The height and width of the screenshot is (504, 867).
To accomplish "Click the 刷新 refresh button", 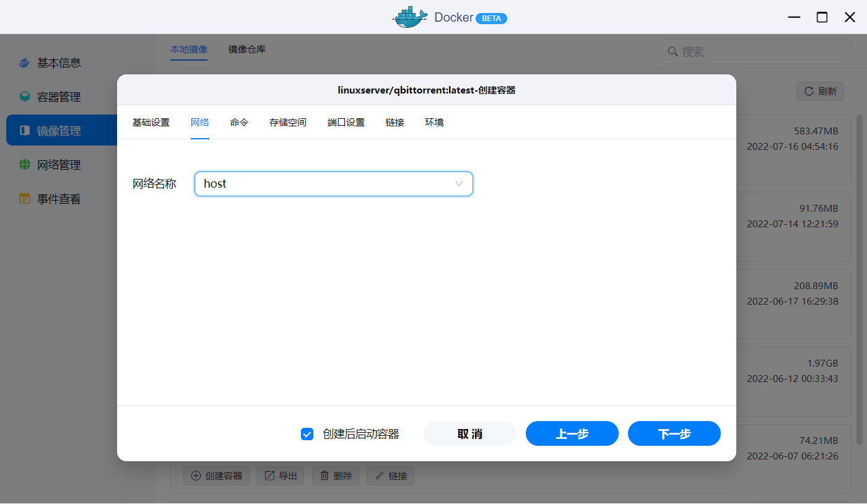I will [x=820, y=92].
